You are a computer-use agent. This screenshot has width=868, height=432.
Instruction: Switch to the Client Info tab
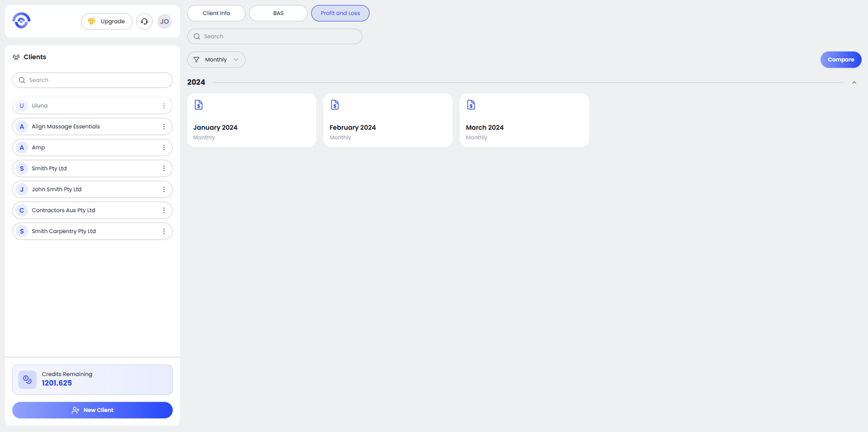216,13
